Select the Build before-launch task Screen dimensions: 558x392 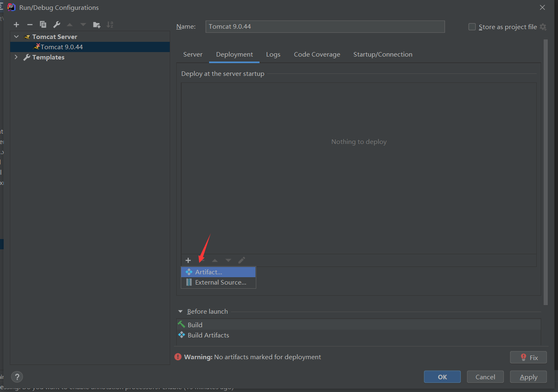point(359,325)
